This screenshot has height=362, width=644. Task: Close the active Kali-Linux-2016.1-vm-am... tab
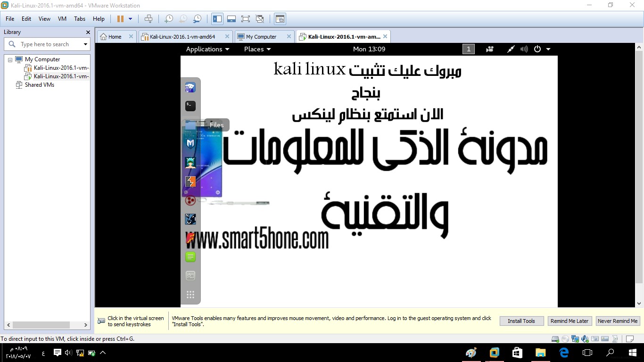(385, 36)
